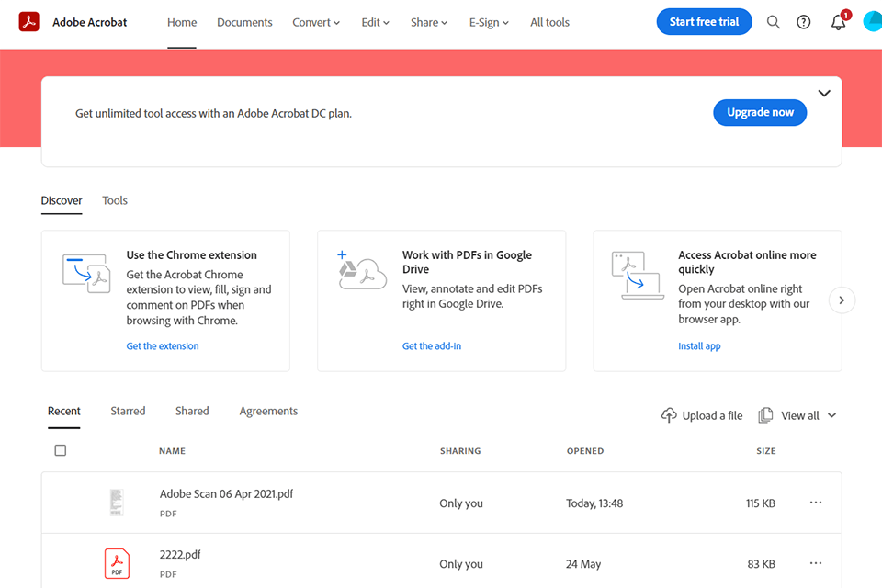Viewport: 882px width, 588px height.
Task: Click the 24 May opened date
Action: (x=583, y=564)
